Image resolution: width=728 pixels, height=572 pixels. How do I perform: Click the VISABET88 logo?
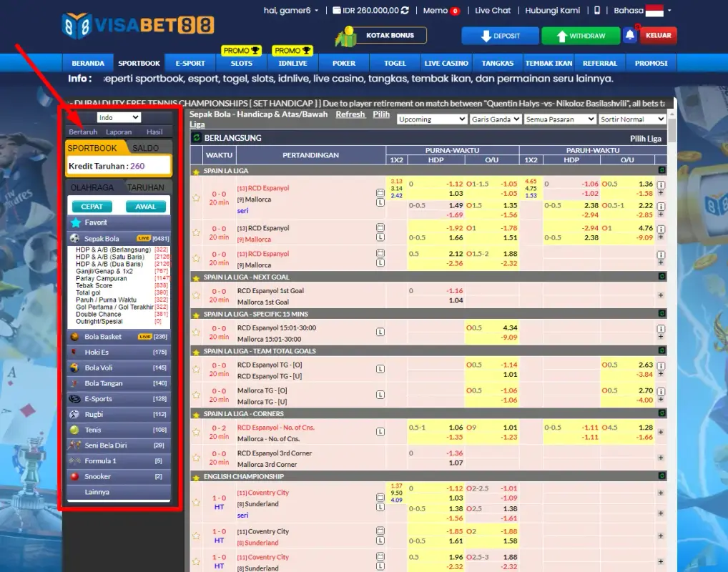coord(138,26)
